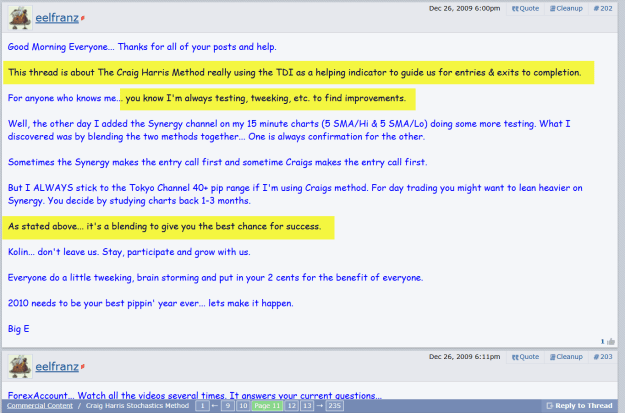Click status flag icon beside eelfranz in #203

point(83,366)
